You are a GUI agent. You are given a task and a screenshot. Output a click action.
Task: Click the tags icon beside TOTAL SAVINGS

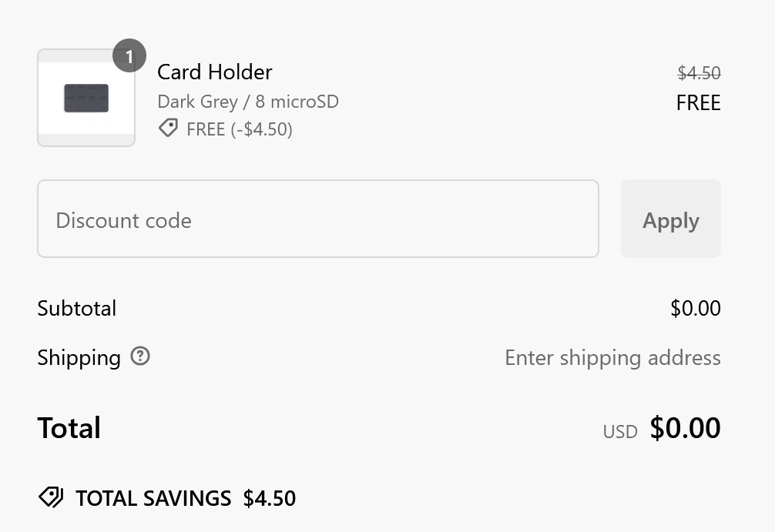pyautogui.click(x=51, y=497)
